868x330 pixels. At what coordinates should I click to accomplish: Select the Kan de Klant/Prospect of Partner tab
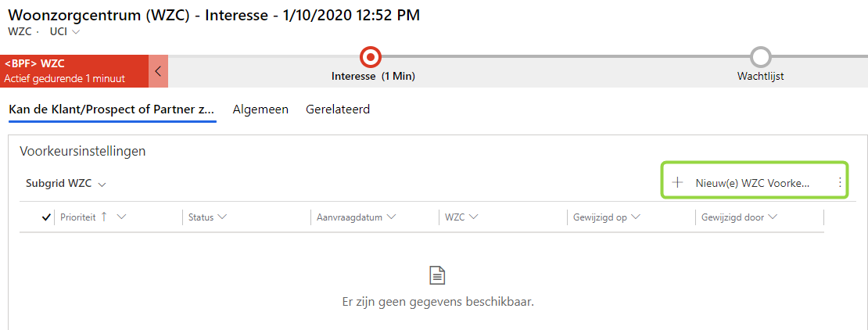(x=112, y=109)
